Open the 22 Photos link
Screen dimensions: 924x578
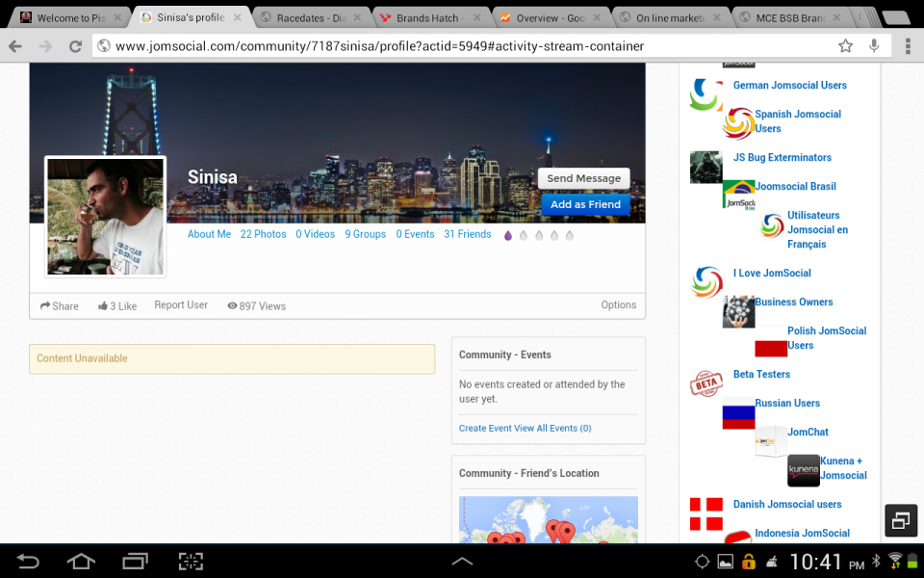coord(263,234)
